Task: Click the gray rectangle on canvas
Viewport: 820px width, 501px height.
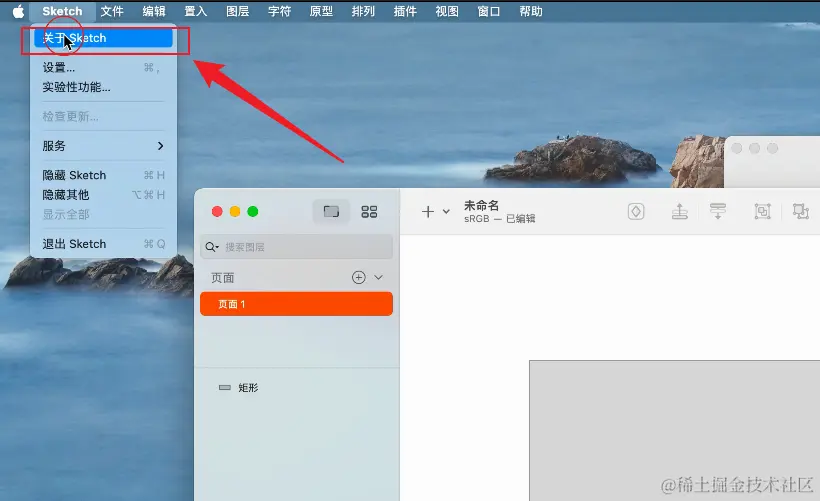Action: click(x=675, y=430)
